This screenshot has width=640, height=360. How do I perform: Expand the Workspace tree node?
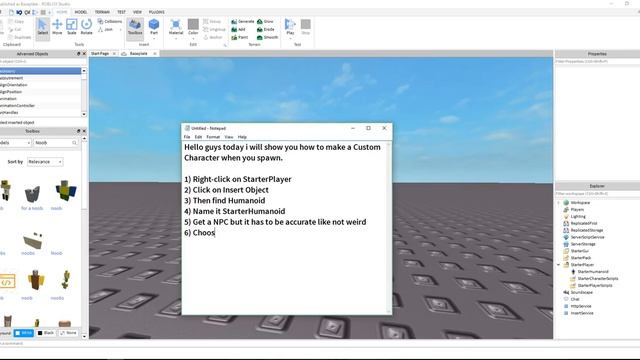559,202
